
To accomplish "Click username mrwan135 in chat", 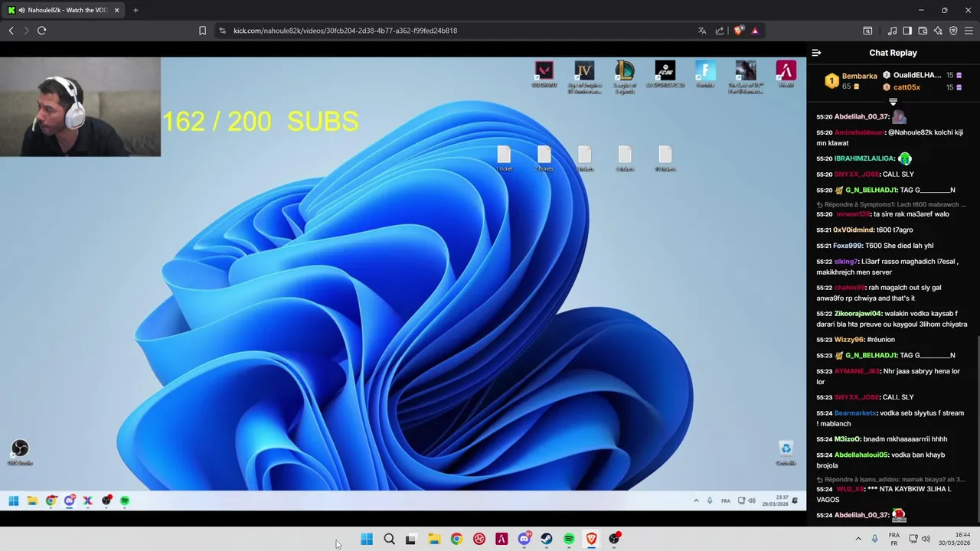I will (851, 214).
